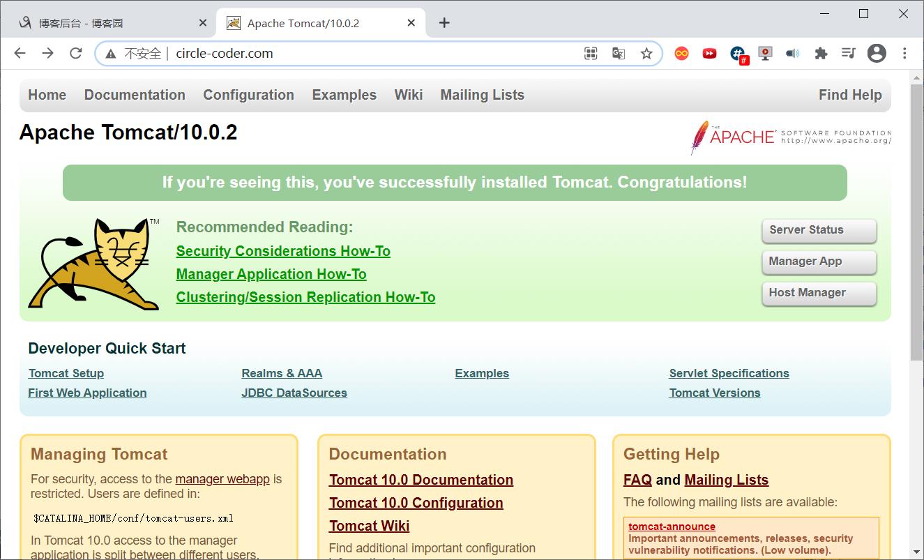
Task: Open the tomcat-announce mailing list link
Action: pos(672,527)
